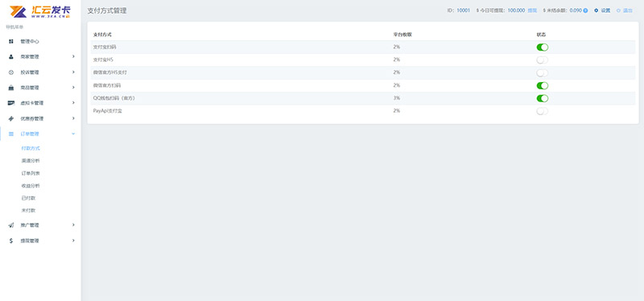
Task: Click the 商家管理 person icon
Action: click(x=11, y=57)
